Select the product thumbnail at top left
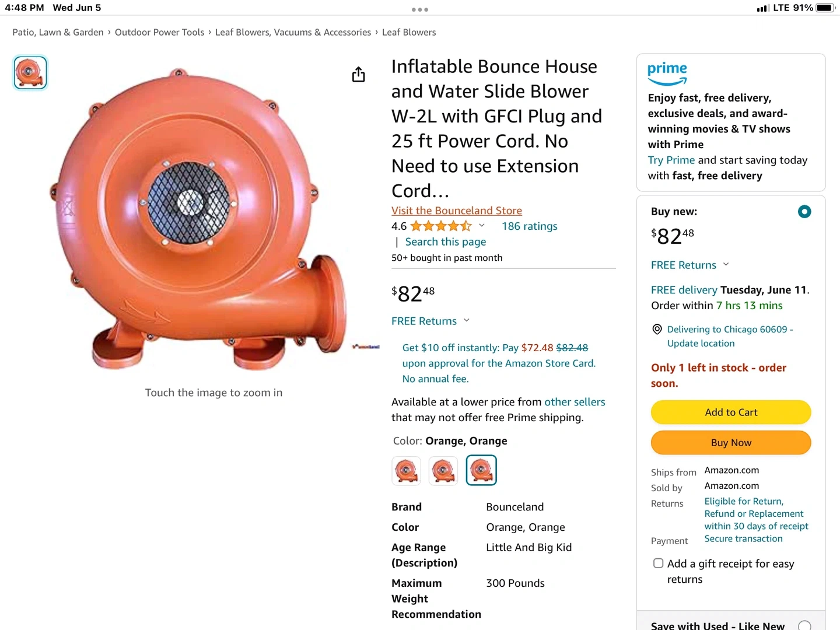 (30, 73)
